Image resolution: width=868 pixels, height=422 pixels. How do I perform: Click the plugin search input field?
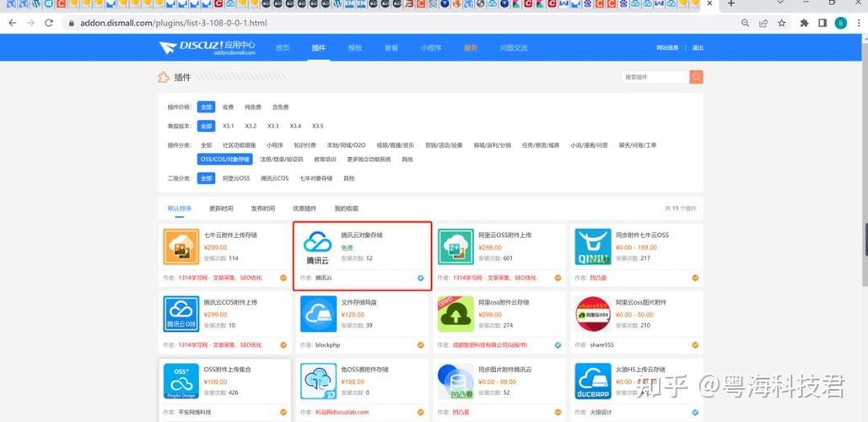(x=655, y=77)
